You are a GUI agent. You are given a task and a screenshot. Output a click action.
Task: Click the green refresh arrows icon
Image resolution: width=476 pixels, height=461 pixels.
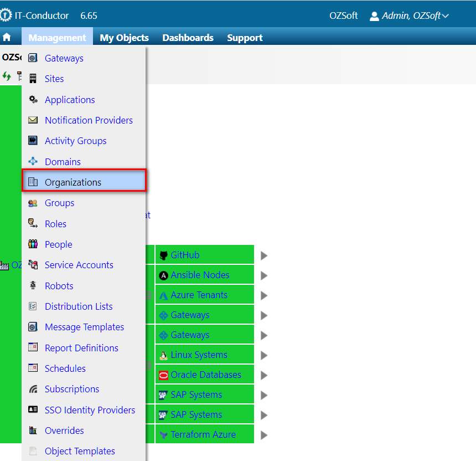pyautogui.click(x=7, y=76)
